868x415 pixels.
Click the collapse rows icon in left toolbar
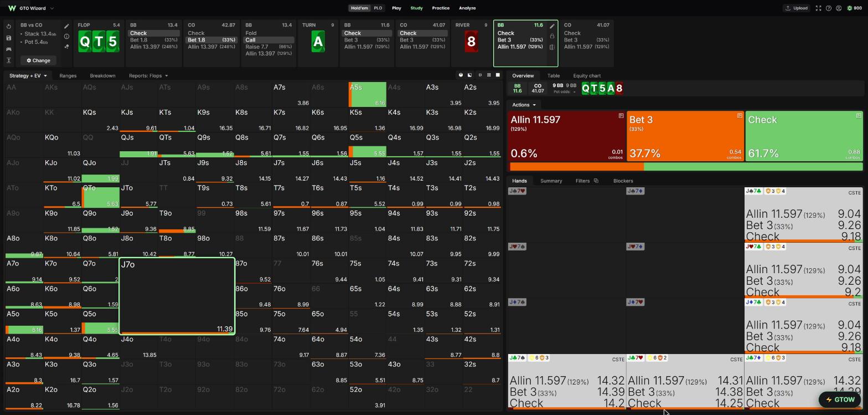coord(9,60)
